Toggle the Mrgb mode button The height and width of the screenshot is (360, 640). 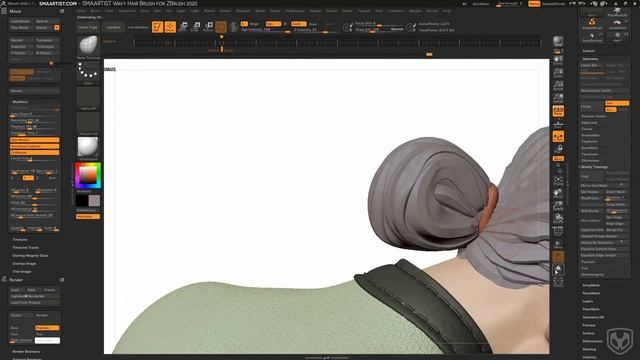[x=254, y=24]
